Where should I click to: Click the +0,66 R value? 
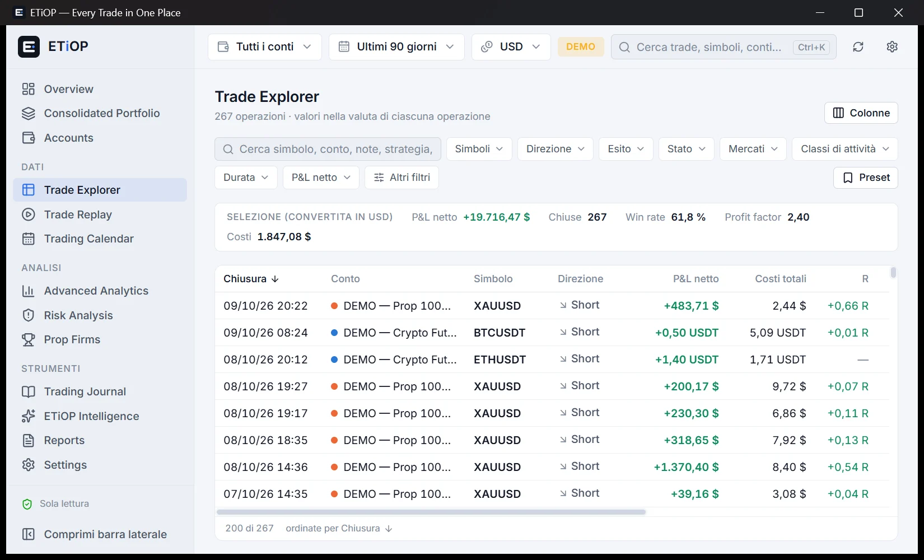coord(848,306)
